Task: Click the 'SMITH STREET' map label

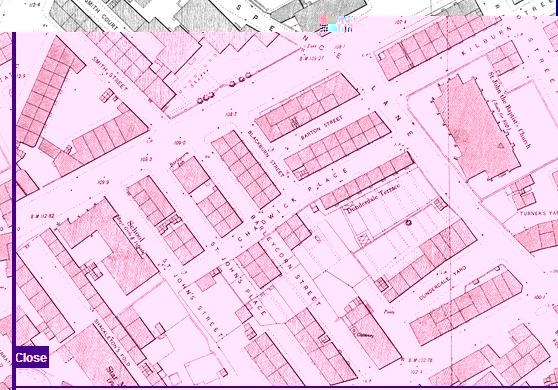Action: [110, 74]
